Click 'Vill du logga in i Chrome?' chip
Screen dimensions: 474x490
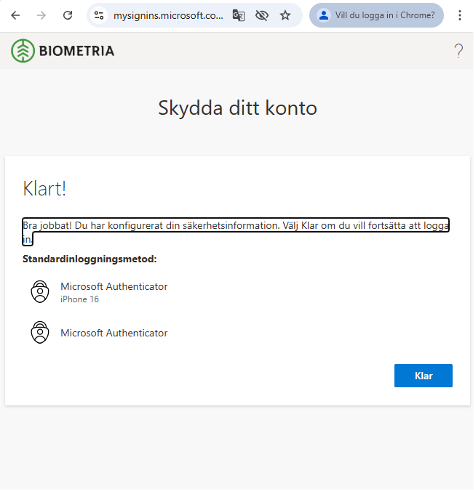point(376,15)
